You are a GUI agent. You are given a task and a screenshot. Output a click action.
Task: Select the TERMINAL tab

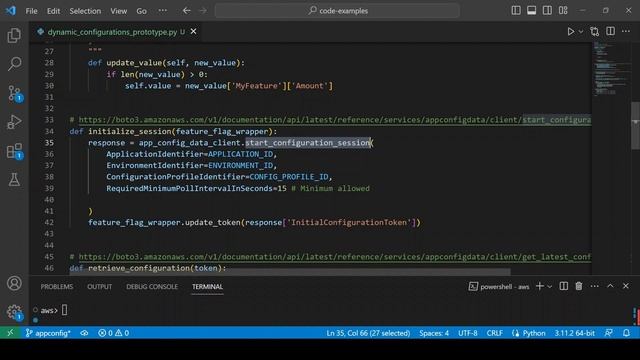point(207,287)
